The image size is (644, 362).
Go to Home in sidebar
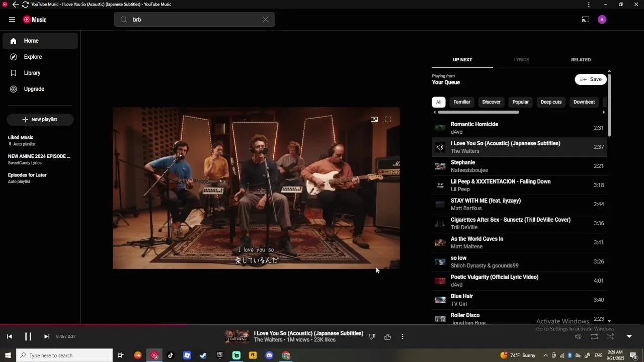pyautogui.click(x=40, y=41)
